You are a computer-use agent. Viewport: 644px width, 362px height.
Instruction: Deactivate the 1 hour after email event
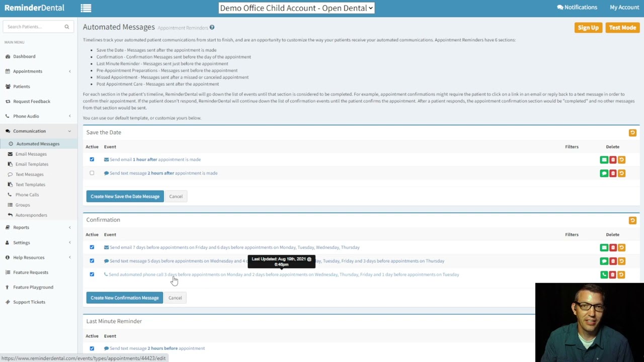click(92, 159)
